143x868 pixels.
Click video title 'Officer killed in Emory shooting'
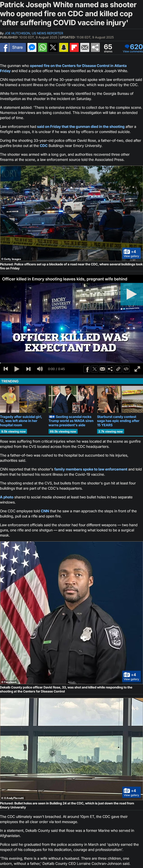point(65,279)
